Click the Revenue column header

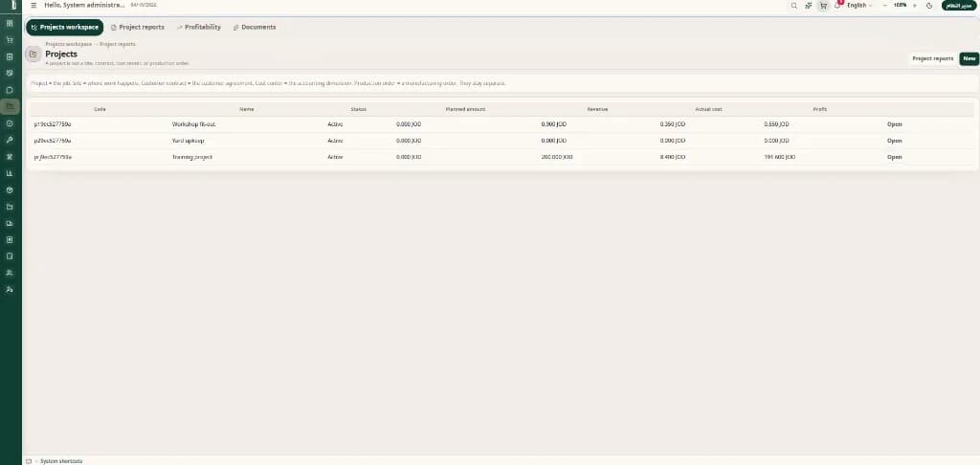pyautogui.click(x=597, y=109)
